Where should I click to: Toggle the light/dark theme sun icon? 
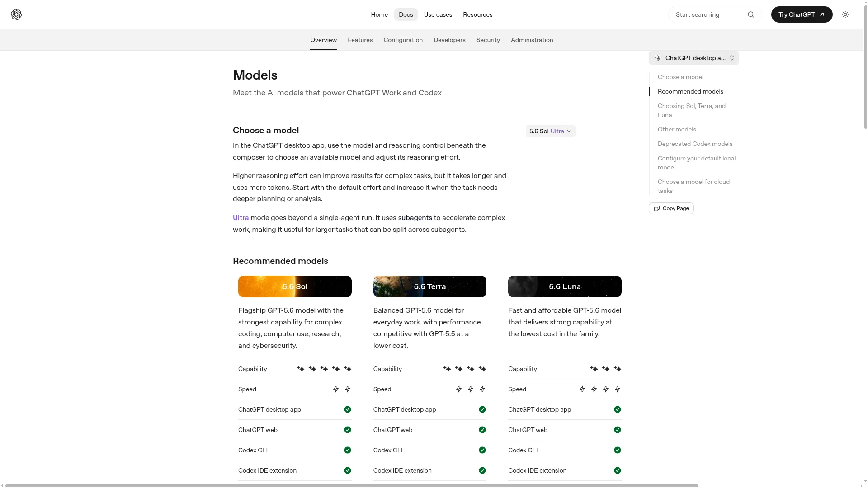pyautogui.click(x=845, y=14)
